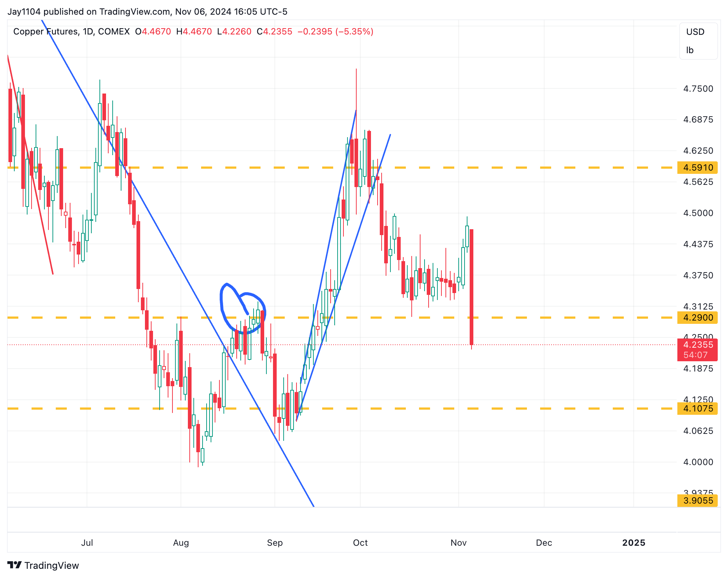This screenshot has height=578, width=728.
Task: Click the Sep label on time axis
Action: point(275,543)
